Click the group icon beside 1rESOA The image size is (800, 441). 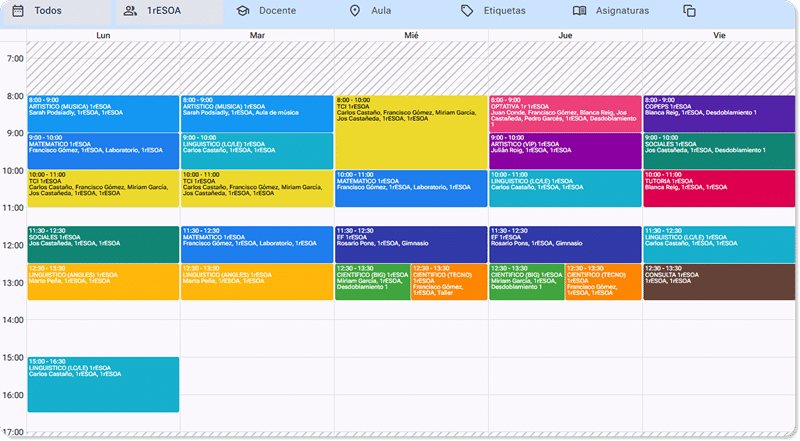click(130, 11)
